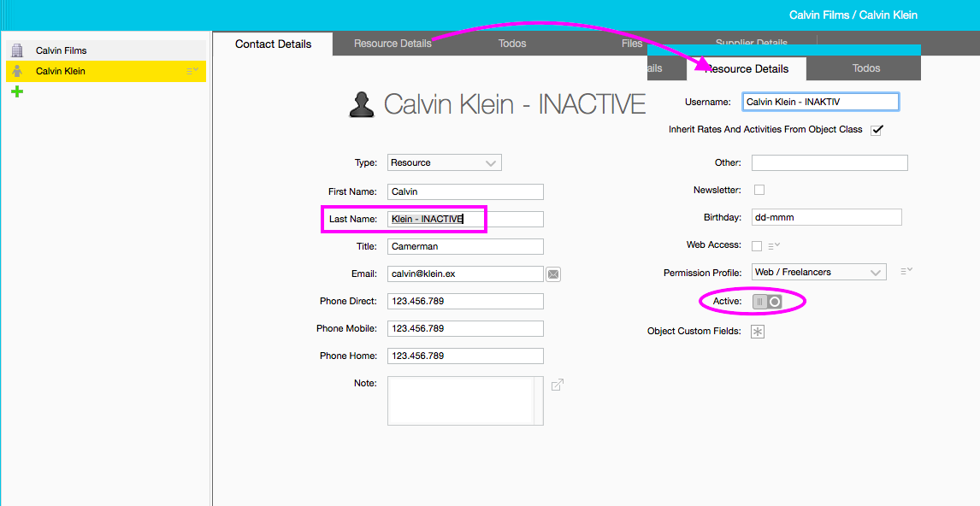This screenshot has height=506, width=980.
Task: Click the Phone Direct field
Action: pos(465,301)
